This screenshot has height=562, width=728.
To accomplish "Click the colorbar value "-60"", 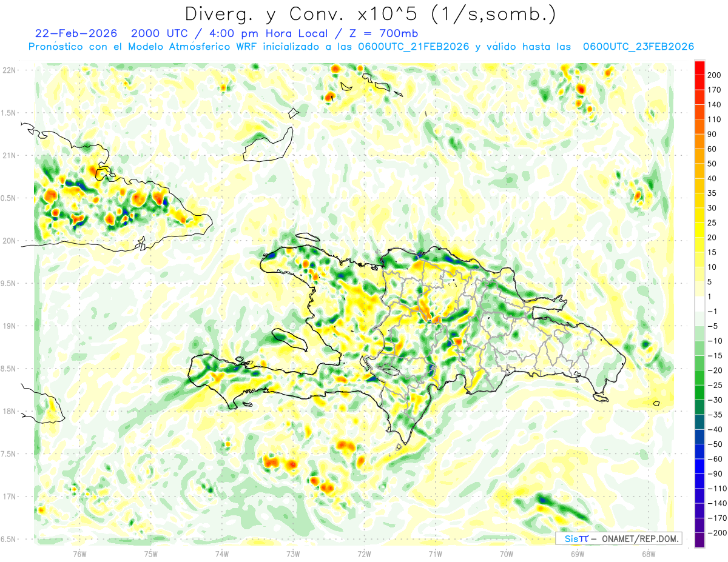I will click(715, 459).
